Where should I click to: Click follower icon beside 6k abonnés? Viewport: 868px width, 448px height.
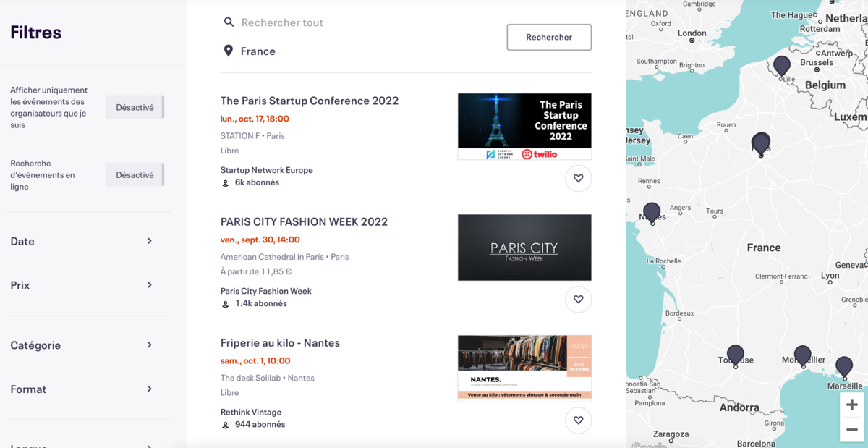(226, 183)
